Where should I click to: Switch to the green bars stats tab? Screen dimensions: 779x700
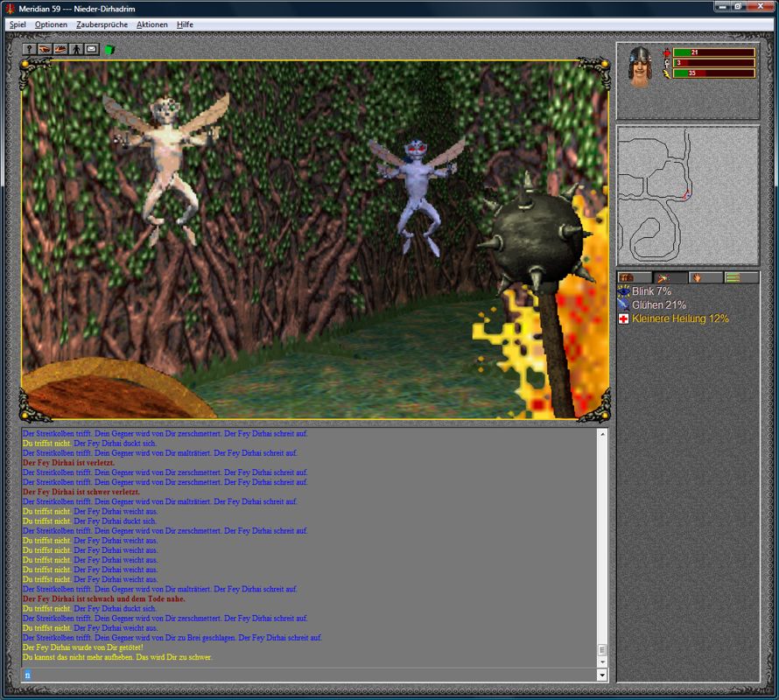(741, 277)
